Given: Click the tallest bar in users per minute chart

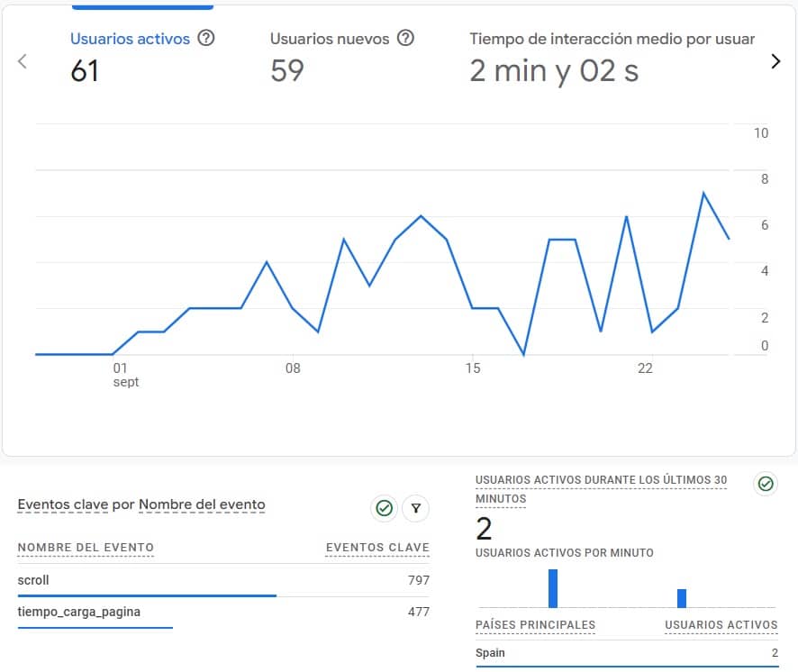Looking at the screenshot, I should click(553, 588).
